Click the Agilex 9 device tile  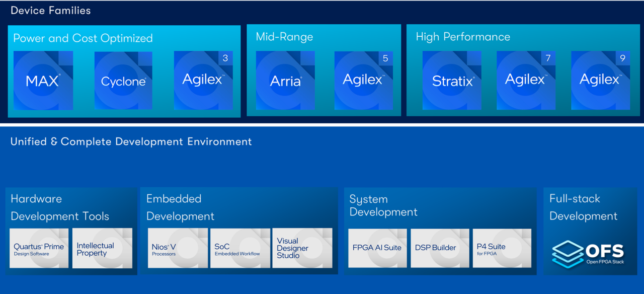coord(600,81)
